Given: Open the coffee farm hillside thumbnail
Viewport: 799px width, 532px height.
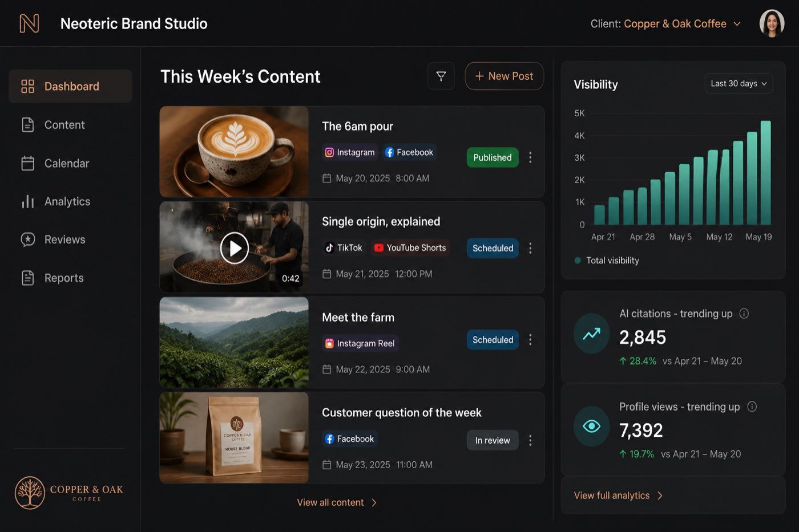Looking at the screenshot, I should [234, 342].
